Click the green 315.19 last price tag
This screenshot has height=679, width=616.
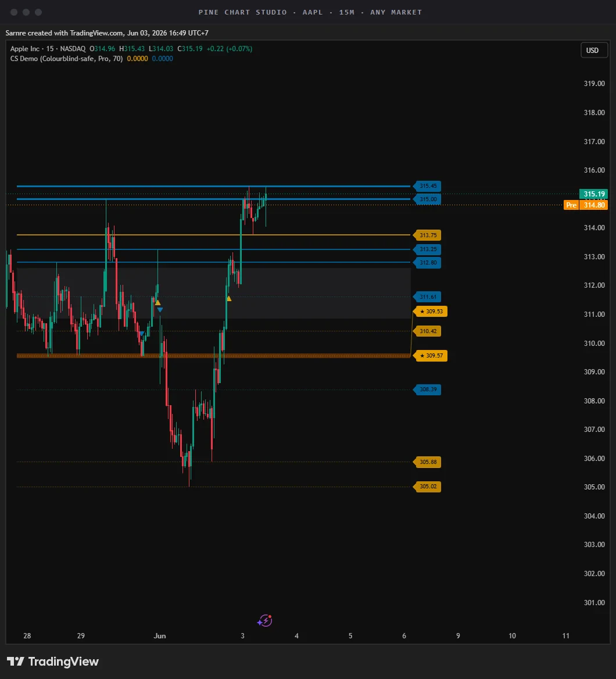click(x=593, y=194)
